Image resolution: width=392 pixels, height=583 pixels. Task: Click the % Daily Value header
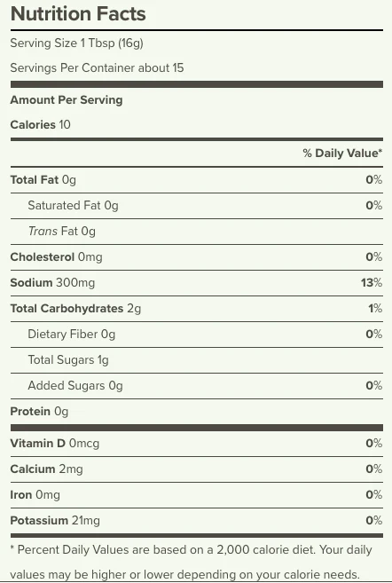coord(342,153)
